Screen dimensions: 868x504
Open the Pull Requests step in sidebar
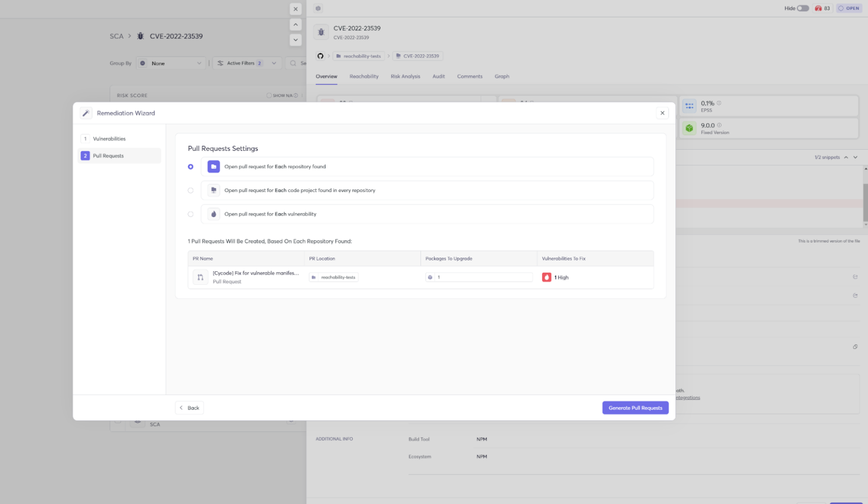point(108,156)
